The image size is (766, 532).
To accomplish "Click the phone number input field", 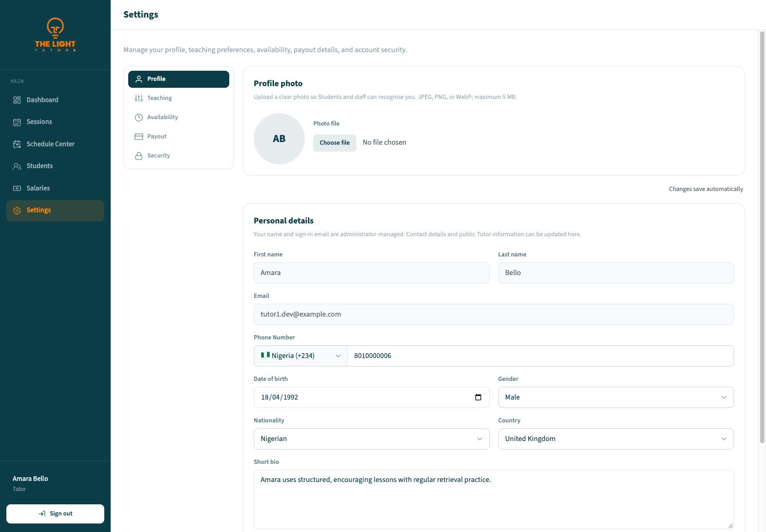I will [x=540, y=356].
